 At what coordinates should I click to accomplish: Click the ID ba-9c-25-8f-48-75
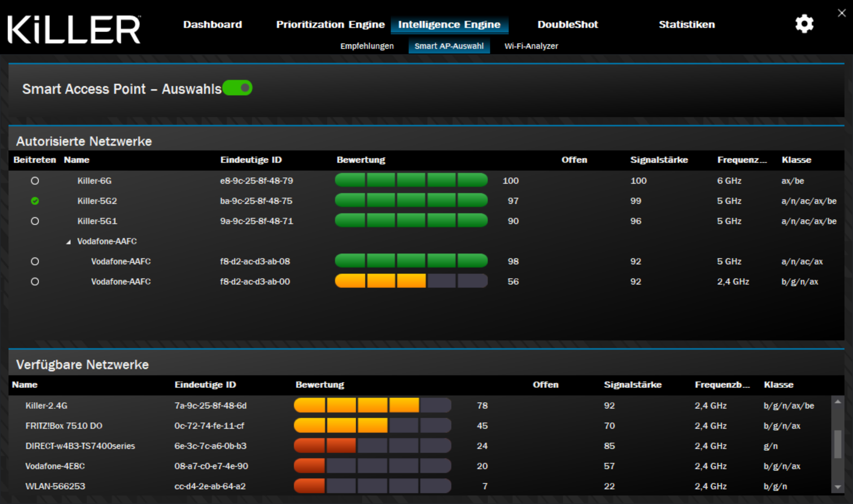pyautogui.click(x=256, y=201)
